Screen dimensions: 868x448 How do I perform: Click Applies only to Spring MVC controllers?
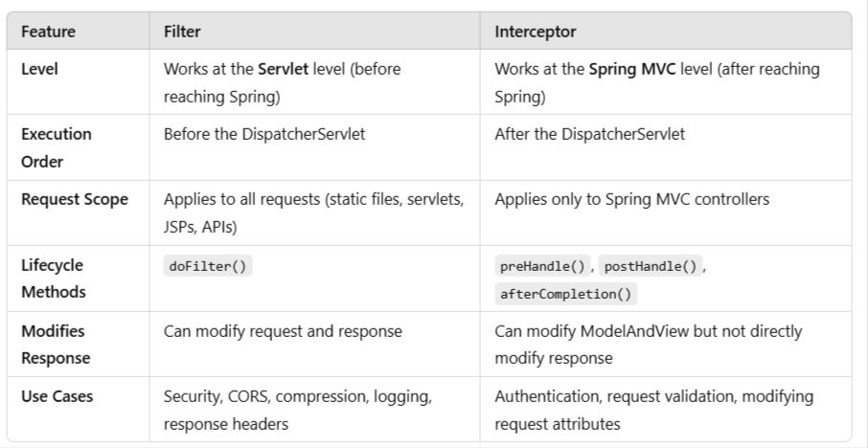[x=631, y=199]
